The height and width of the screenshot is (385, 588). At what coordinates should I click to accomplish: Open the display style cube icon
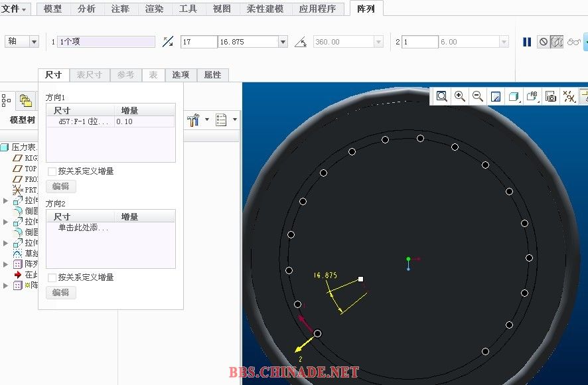[514, 96]
